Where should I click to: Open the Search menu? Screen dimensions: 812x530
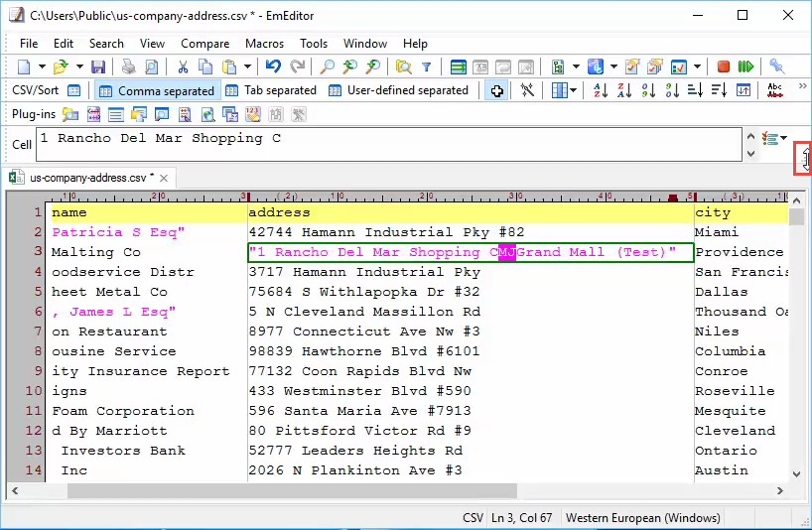[x=106, y=44]
